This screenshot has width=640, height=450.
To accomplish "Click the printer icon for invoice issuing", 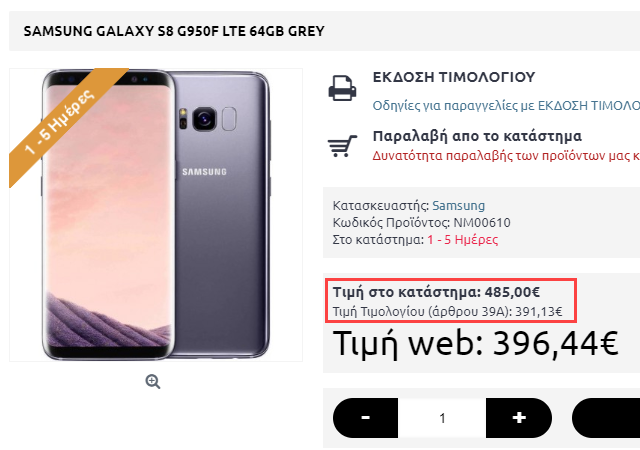I will point(342,88).
